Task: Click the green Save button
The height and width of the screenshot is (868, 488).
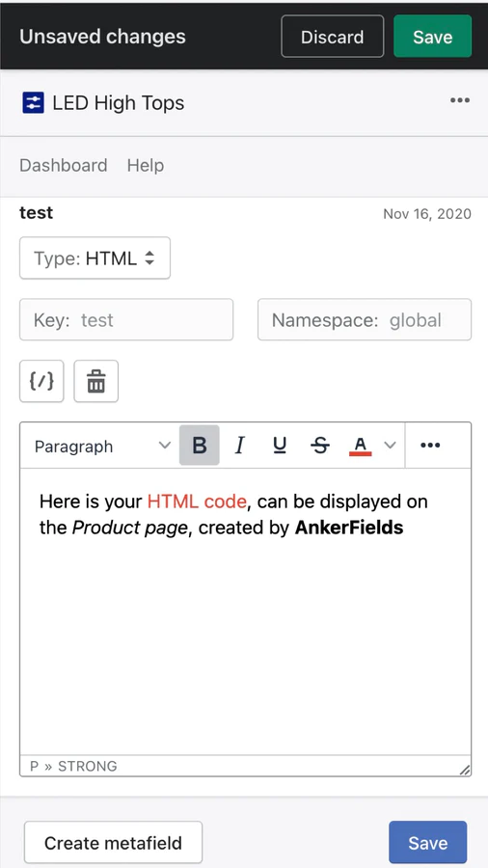Action: [433, 37]
